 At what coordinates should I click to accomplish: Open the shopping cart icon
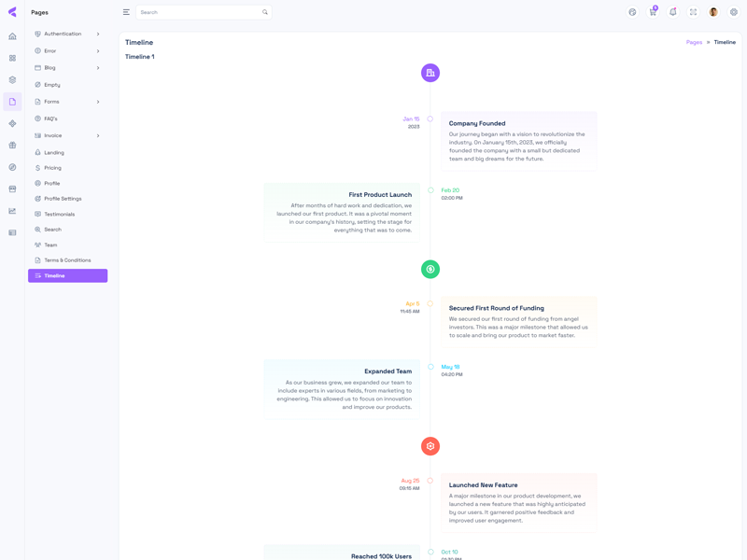point(653,12)
